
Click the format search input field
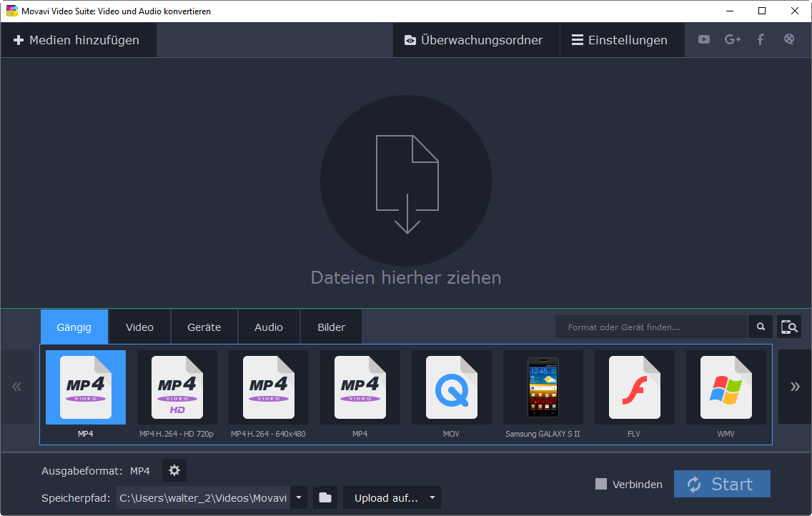point(650,327)
